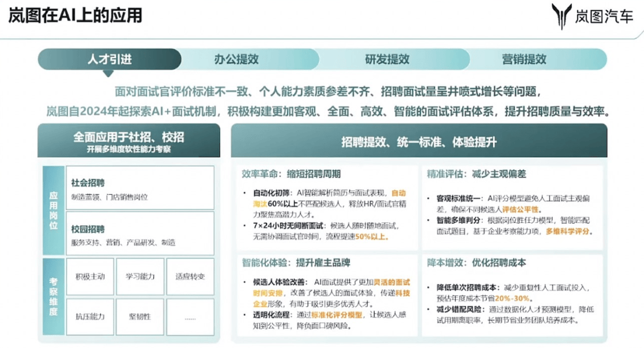Image resolution: width=644 pixels, height=348 pixels.
Task: Click the 减少错配风险 bullet text
Action: tap(458, 309)
